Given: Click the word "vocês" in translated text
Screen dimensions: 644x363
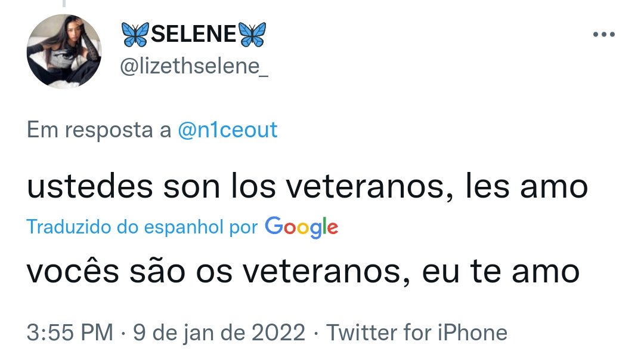Looking at the screenshot, I should click(73, 272).
